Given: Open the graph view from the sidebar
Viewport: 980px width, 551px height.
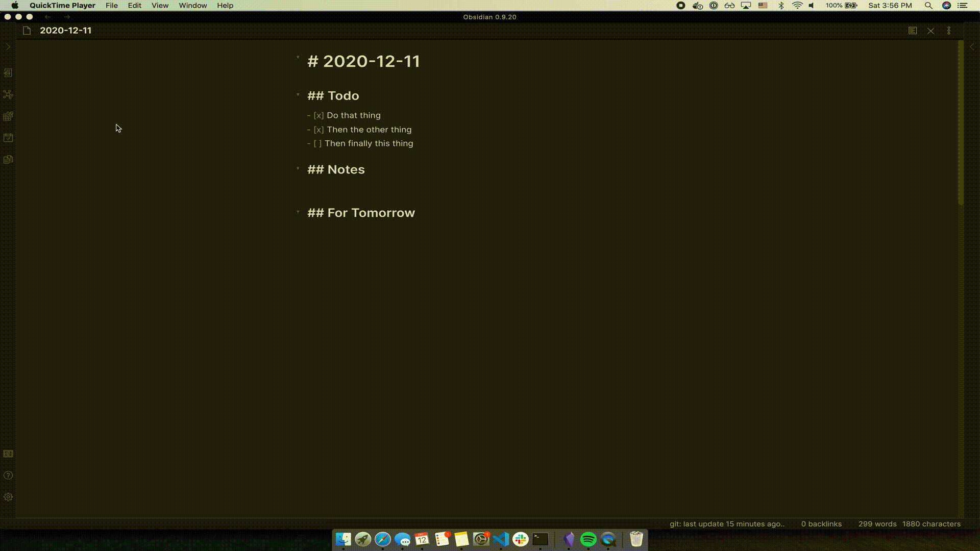Looking at the screenshot, I should pyautogui.click(x=8, y=95).
